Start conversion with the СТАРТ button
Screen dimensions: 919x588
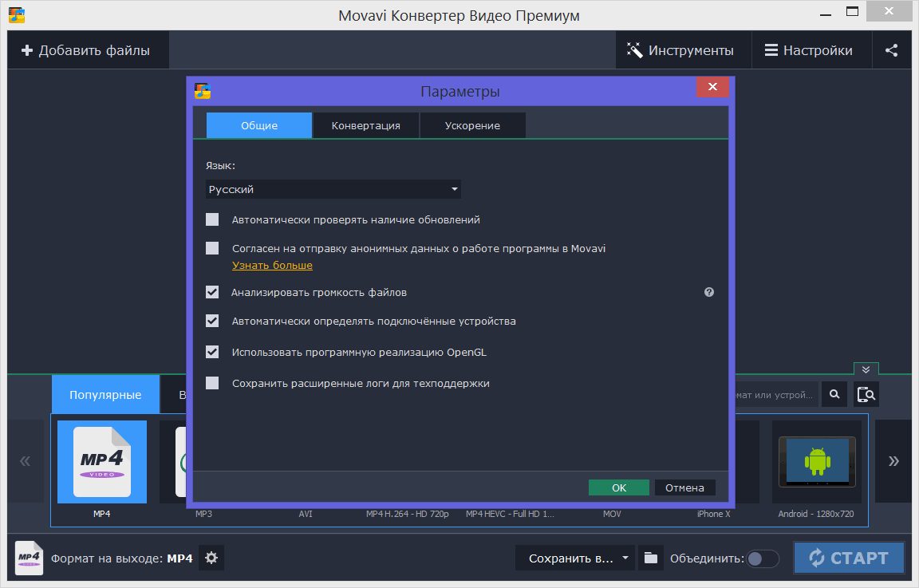pos(849,558)
